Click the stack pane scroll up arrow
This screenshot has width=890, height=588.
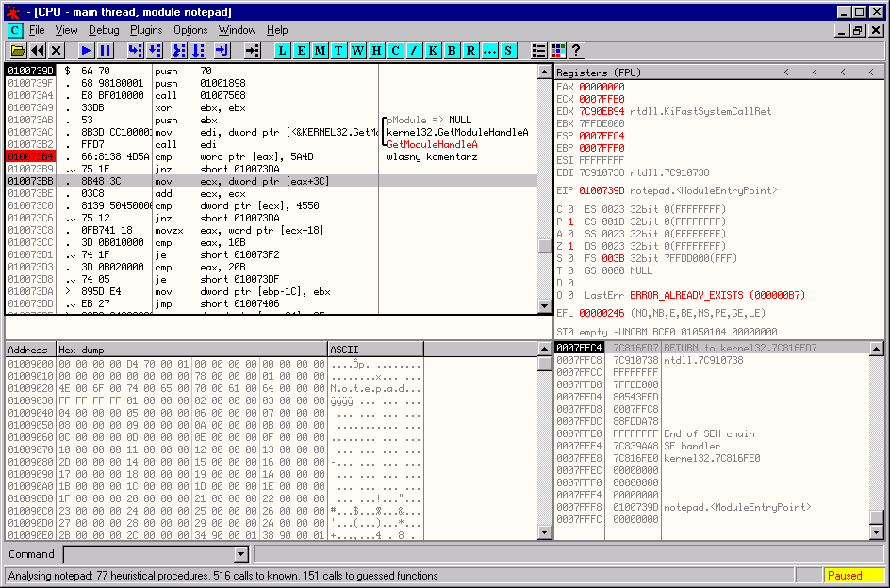pos(877,349)
